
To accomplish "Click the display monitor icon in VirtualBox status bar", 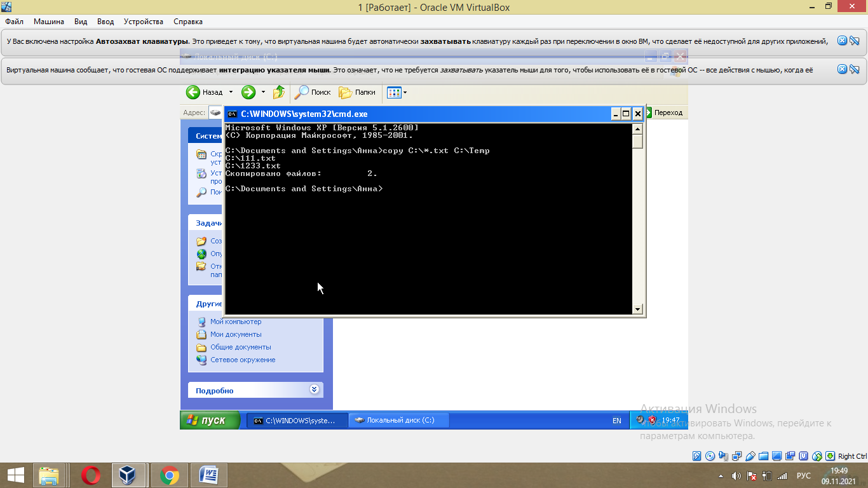I will (776, 456).
